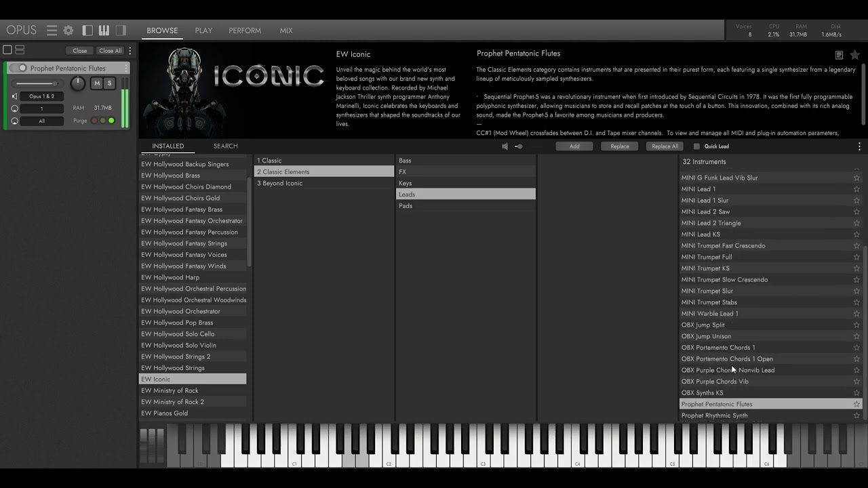The height and width of the screenshot is (488, 868).
Task: Open the Opus main hamburger menu
Action: pos(52,30)
